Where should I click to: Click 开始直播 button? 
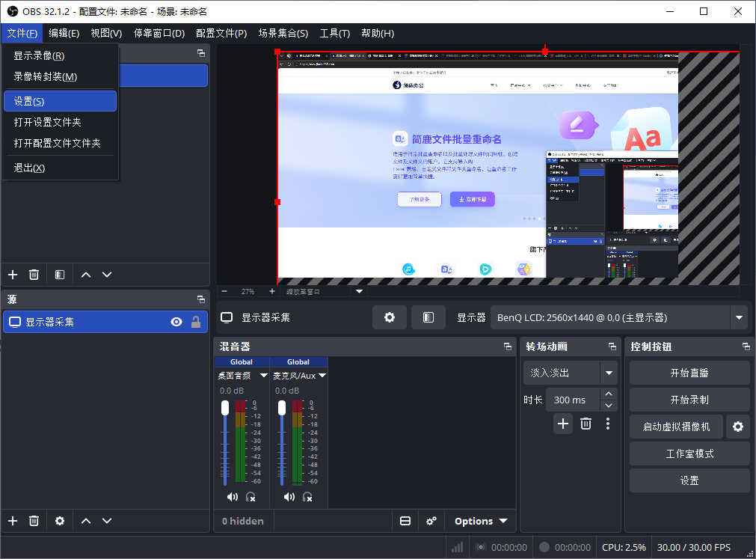pos(689,373)
